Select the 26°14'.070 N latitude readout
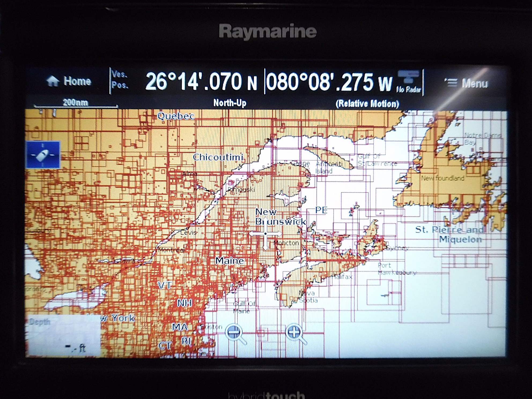The width and height of the screenshot is (532, 399). click(201, 82)
